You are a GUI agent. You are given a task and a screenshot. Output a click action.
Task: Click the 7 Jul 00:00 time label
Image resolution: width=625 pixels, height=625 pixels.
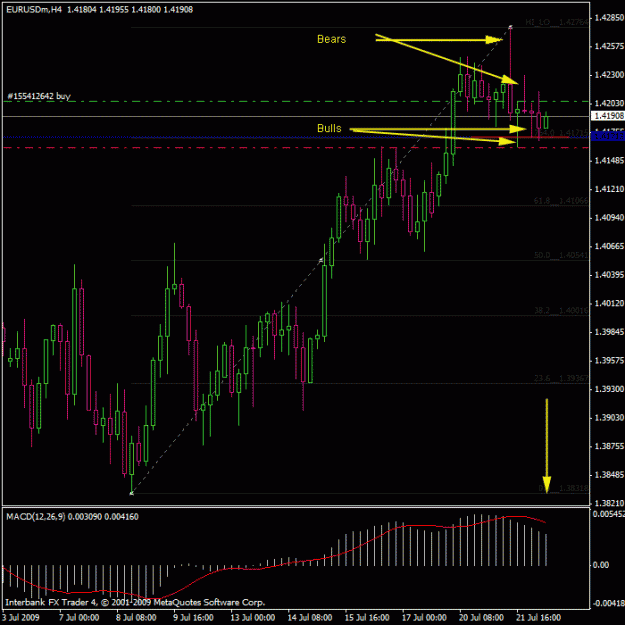79,618
